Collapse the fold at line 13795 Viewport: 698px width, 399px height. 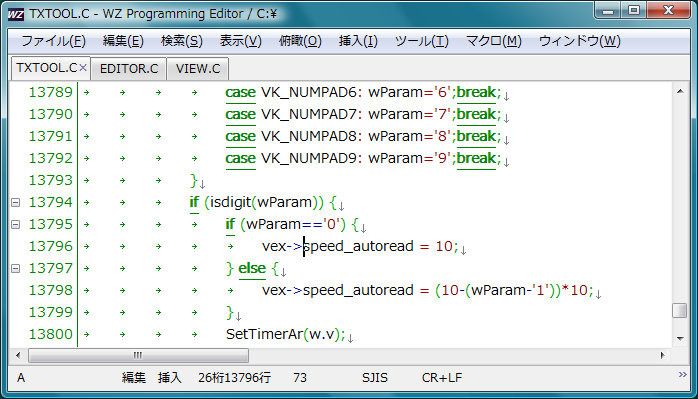coord(15,224)
